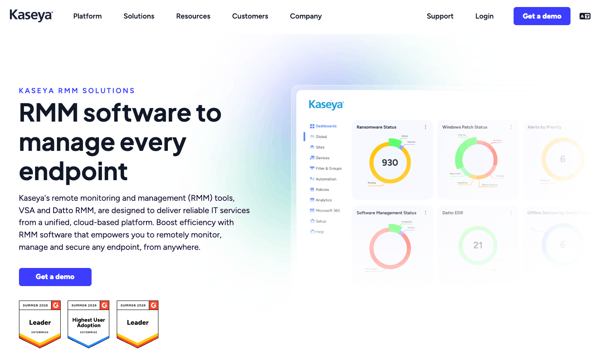Image resolution: width=613 pixels, height=364 pixels.
Task: Click the Help icon in dashboard sidebar
Action: (312, 232)
